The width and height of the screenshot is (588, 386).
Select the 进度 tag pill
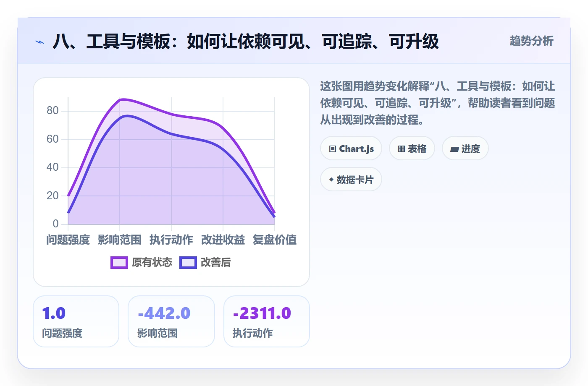coord(465,149)
